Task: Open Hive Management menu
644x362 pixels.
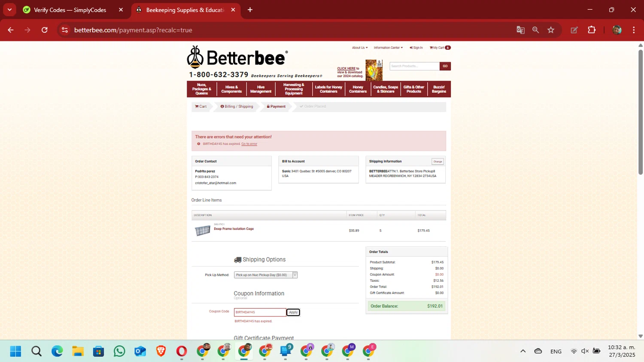Action: click(261, 89)
